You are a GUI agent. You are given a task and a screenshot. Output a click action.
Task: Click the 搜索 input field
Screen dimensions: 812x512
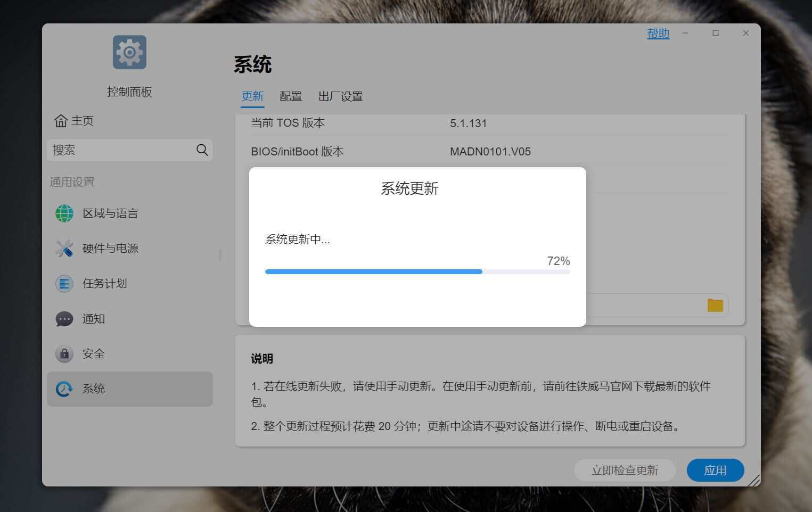[x=130, y=150]
